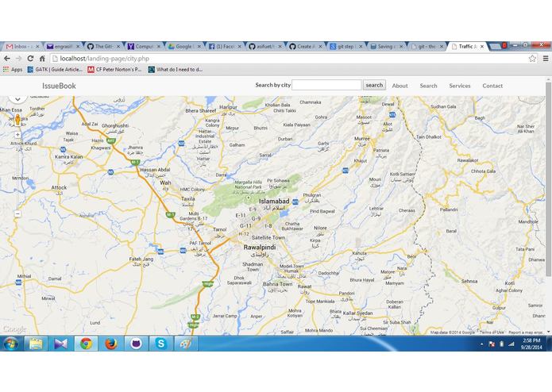Click the Kallar Syedan map label

tap(357, 313)
